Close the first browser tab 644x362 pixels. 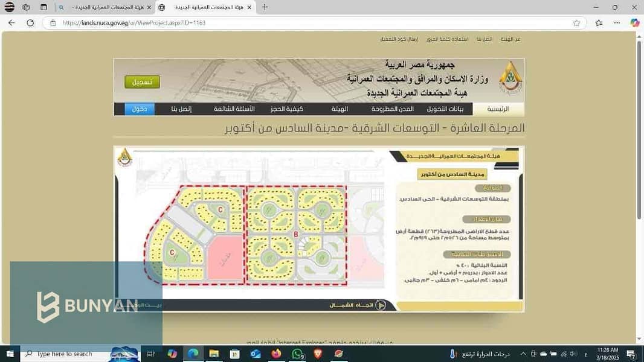coord(149,7)
